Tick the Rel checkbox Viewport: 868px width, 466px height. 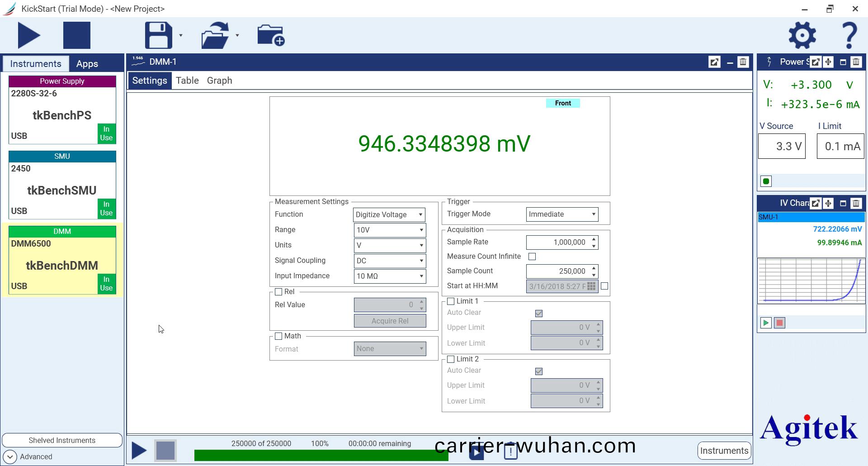click(278, 292)
